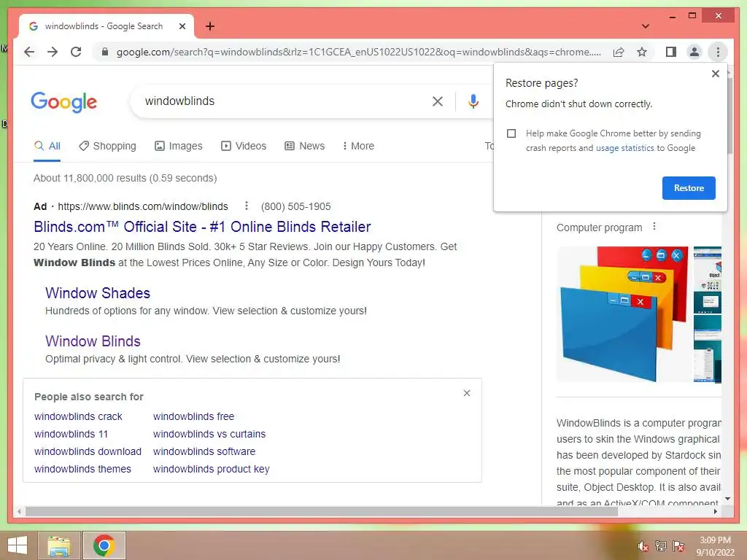The width and height of the screenshot is (747, 560).
Task: Open the ad's three-dot options
Action: pos(246,206)
